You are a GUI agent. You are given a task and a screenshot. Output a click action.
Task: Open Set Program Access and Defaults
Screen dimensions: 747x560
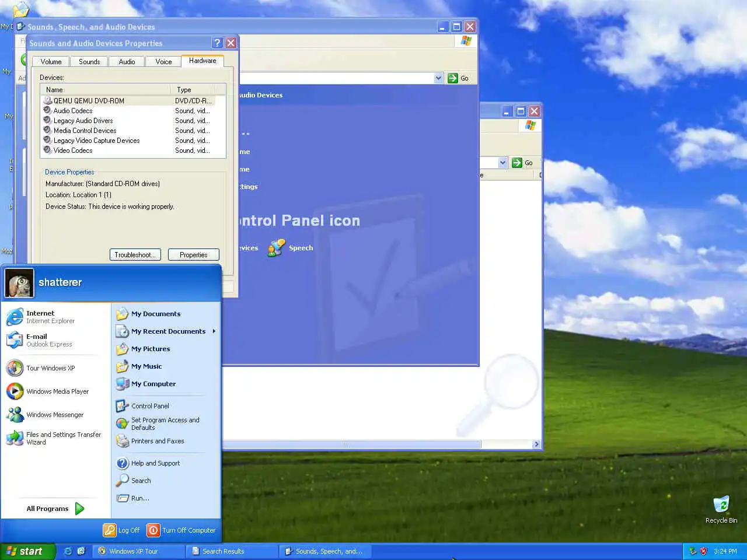pyautogui.click(x=166, y=423)
